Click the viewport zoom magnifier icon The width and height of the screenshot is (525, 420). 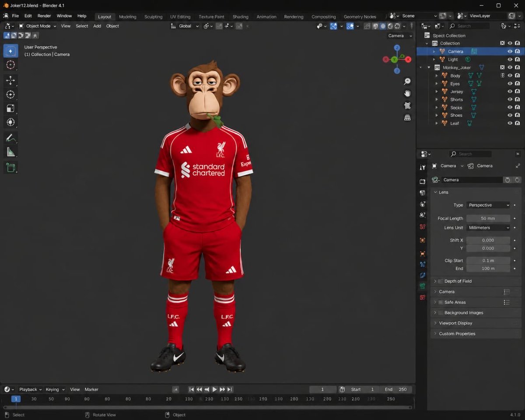(407, 81)
